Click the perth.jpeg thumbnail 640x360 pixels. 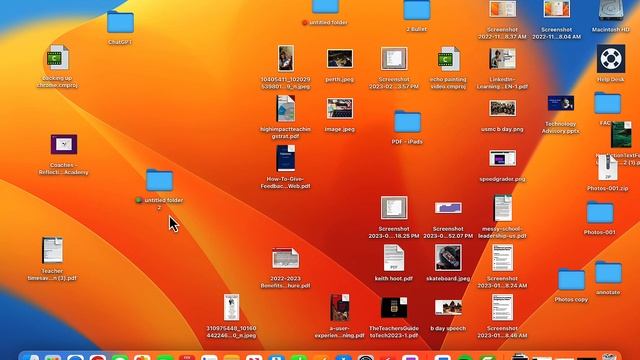pyautogui.click(x=340, y=59)
